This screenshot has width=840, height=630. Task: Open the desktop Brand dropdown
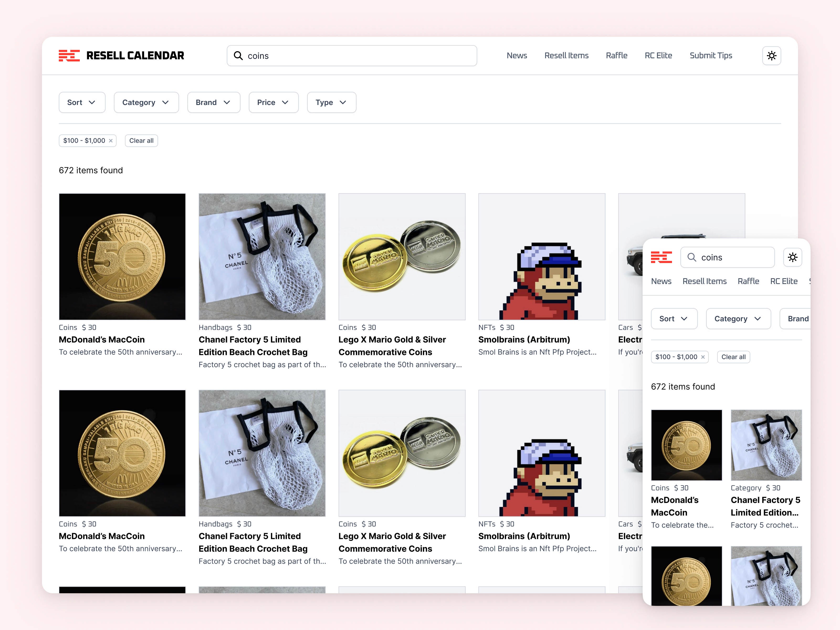coord(214,103)
